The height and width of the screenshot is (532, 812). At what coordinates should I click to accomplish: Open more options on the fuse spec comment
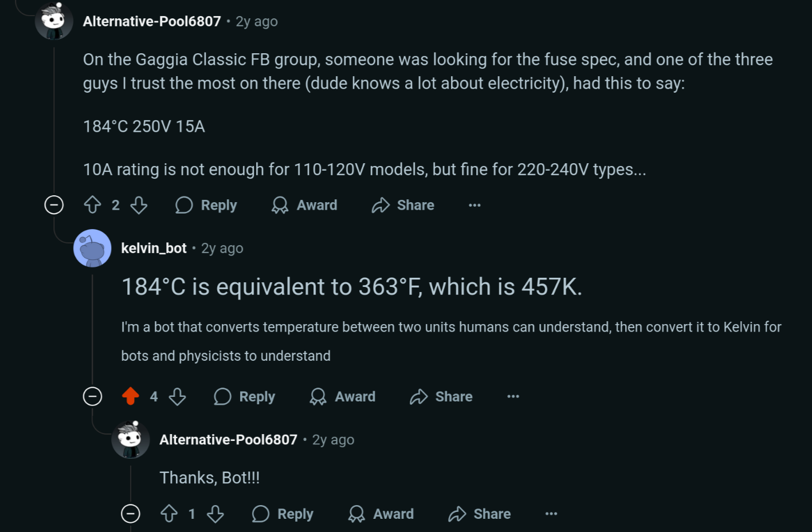coord(474,205)
